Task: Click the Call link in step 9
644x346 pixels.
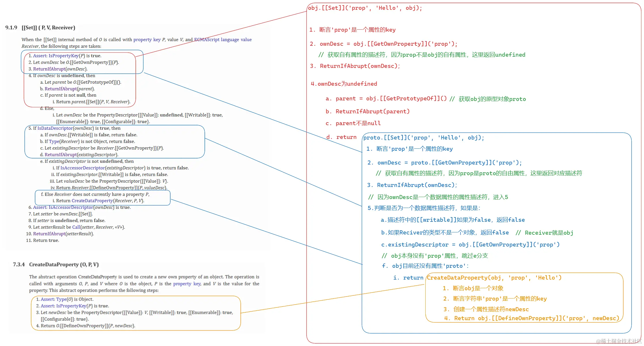Action: coord(76,227)
